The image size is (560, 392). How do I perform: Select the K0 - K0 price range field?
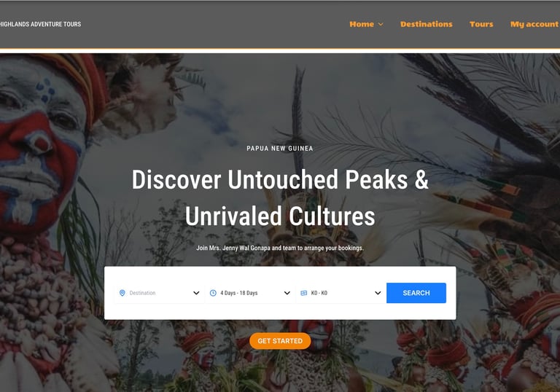coord(341,293)
